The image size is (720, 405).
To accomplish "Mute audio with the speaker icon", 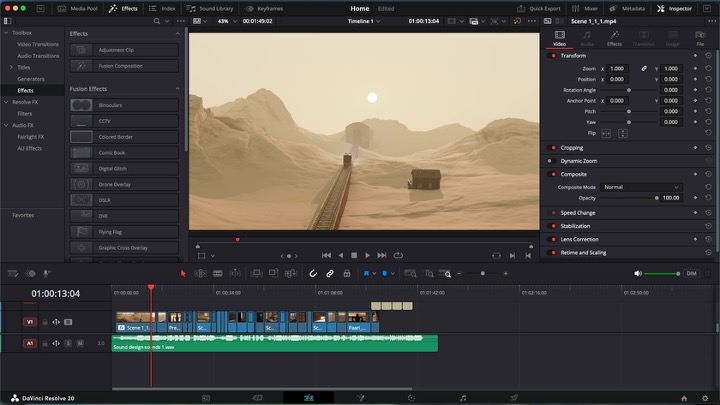I will 638,273.
